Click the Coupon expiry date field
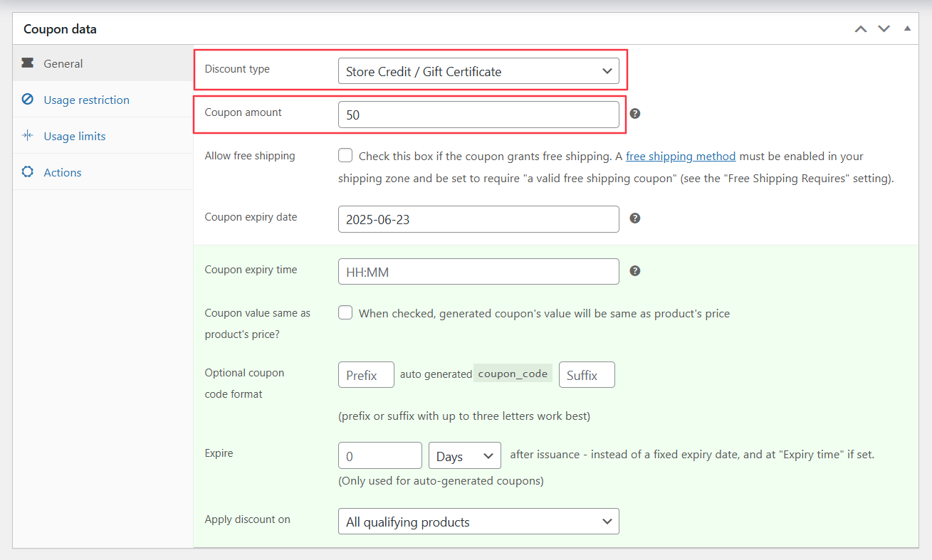This screenshot has width=932, height=560. pos(478,219)
